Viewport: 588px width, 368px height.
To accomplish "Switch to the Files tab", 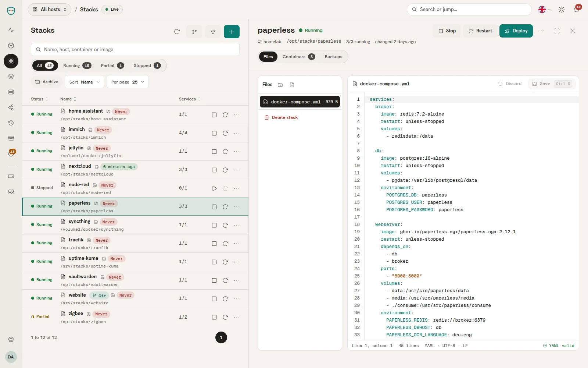I will click(268, 57).
